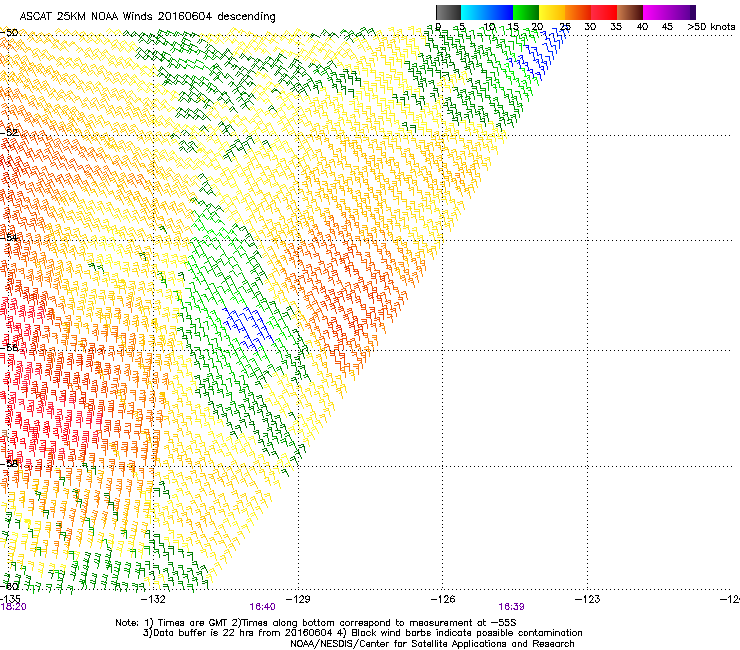Click the magenta 40-45 knots legend swatch
Image resolution: width=740 pixels, height=650 pixels.
(656, 12)
